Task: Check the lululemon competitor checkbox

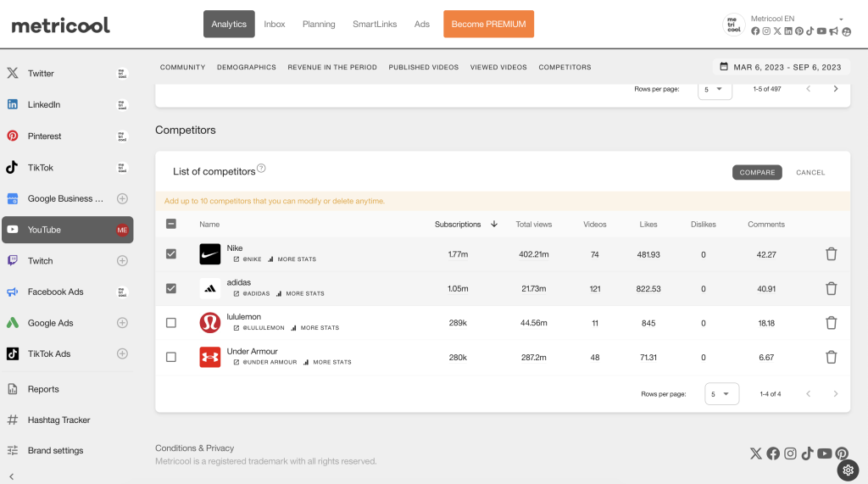Action: tap(171, 323)
